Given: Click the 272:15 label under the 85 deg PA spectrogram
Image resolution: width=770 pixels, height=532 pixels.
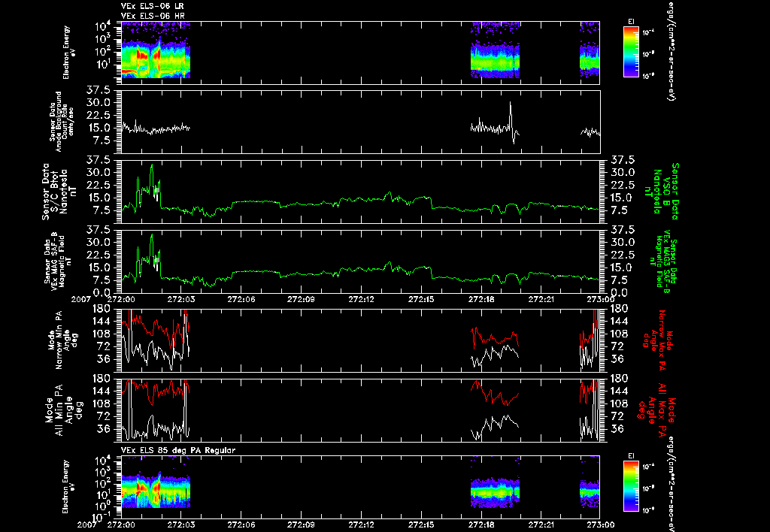Looking at the screenshot, I should [x=421, y=524].
